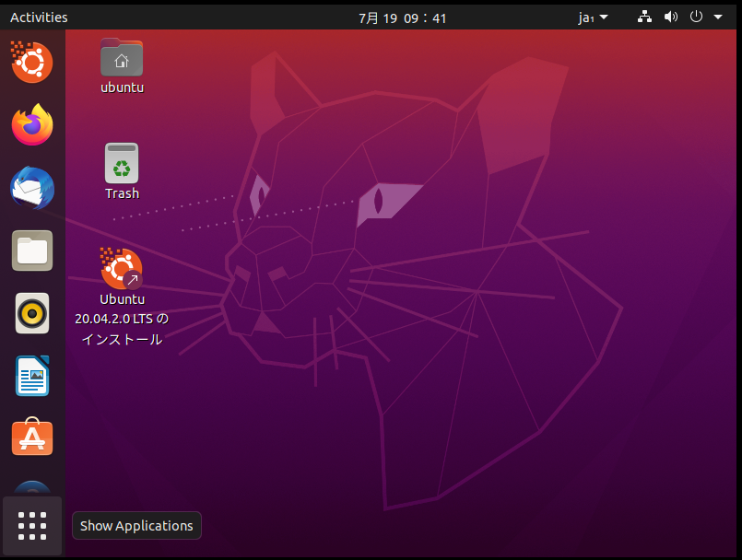Expand the system menu arrow
The height and width of the screenshot is (560, 742).
click(x=718, y=17)
